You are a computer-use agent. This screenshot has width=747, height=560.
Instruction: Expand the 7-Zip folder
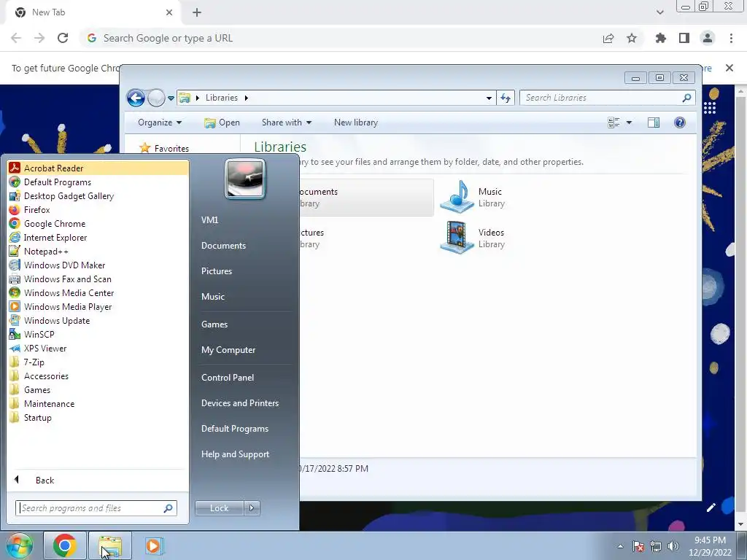(98, 362)
